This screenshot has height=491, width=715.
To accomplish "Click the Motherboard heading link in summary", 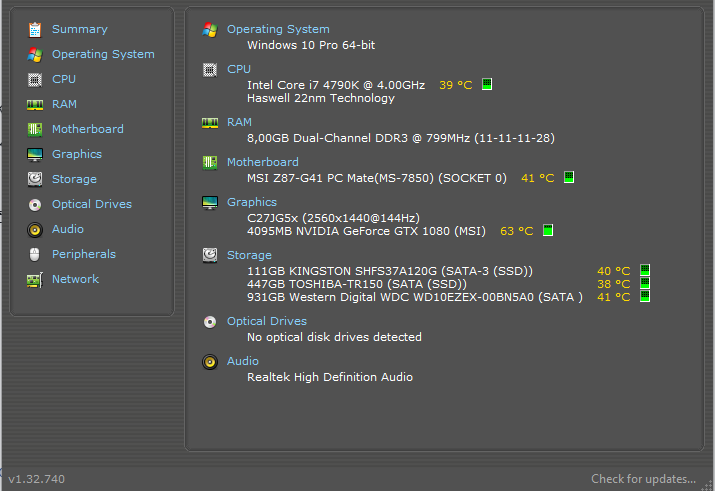I will [x=263, y=162].
